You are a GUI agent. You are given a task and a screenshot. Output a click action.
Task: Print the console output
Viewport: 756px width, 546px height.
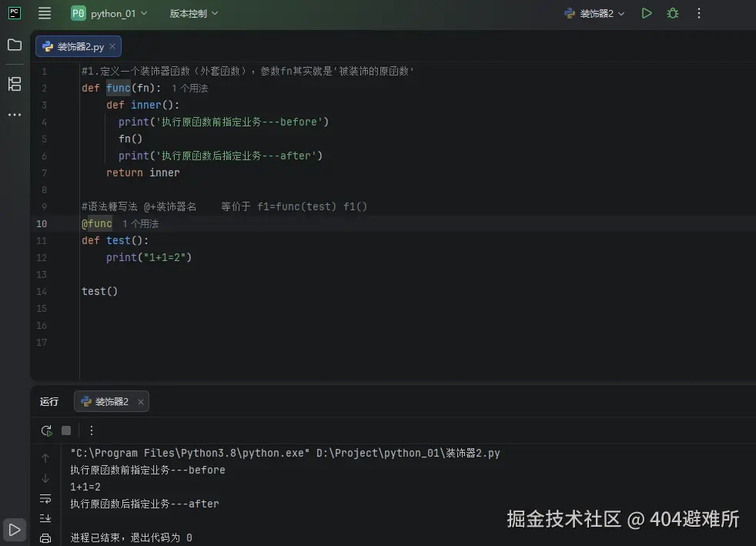[45, 538]
